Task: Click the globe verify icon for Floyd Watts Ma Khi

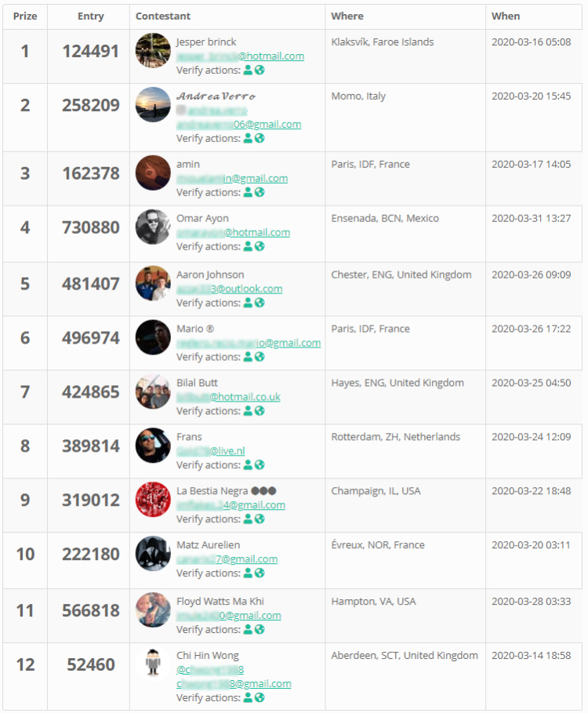Action: 260,629
